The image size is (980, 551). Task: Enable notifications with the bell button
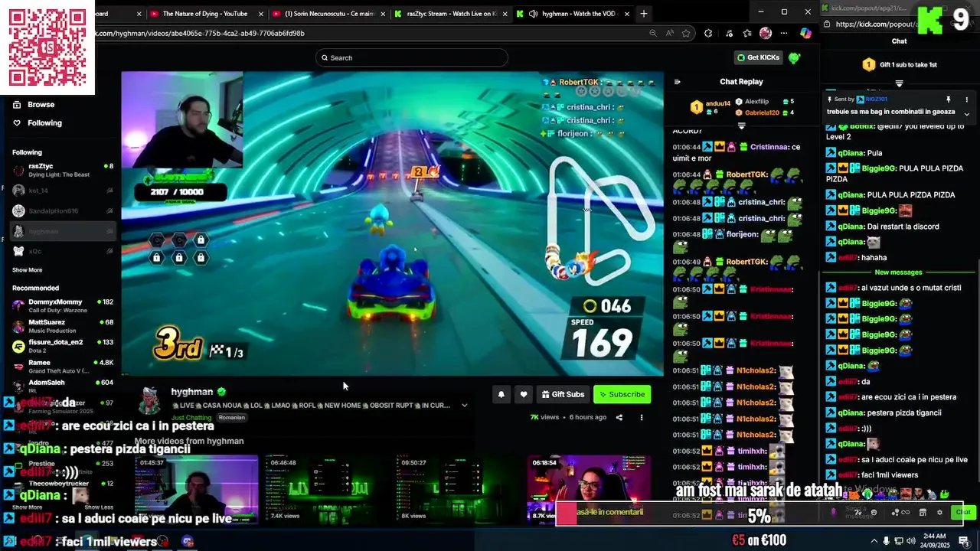tap(501, 394)
